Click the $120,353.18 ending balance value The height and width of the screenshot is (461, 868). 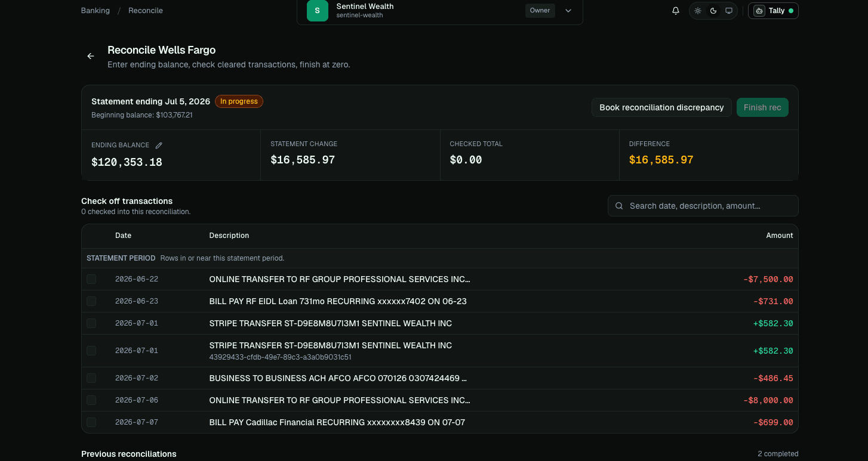[x=127, y=162]
